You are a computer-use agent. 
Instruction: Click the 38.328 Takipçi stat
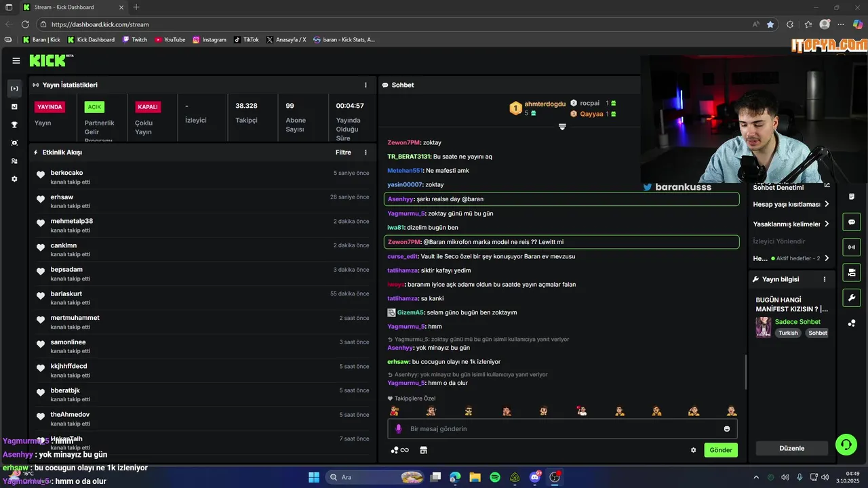246,113
